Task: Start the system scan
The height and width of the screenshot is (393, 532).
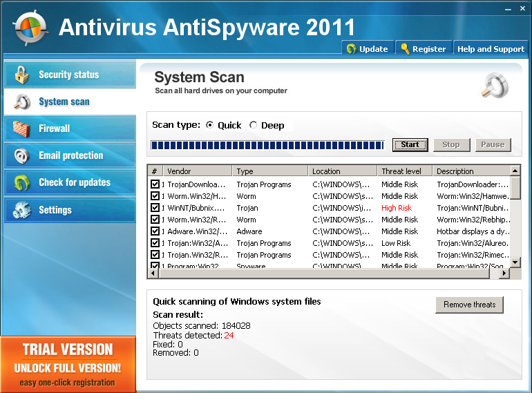Action: coord(410,145)
